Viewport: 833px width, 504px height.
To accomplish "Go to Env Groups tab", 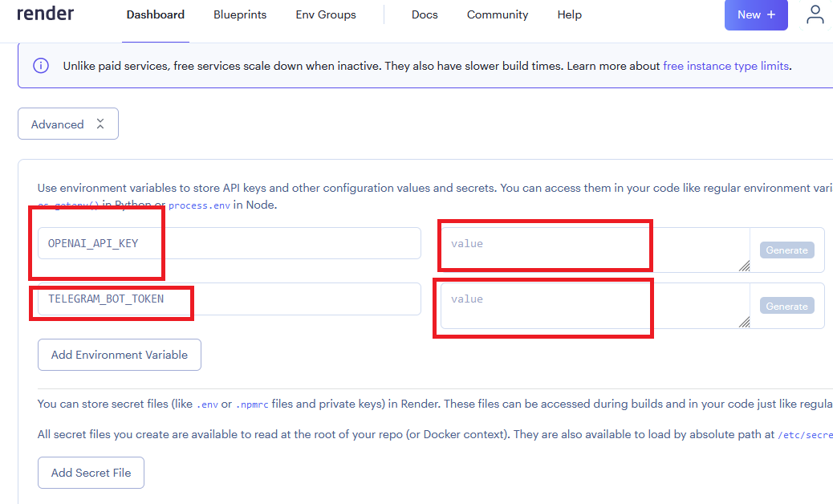I will pyautogui.click(x=326, y=15).
